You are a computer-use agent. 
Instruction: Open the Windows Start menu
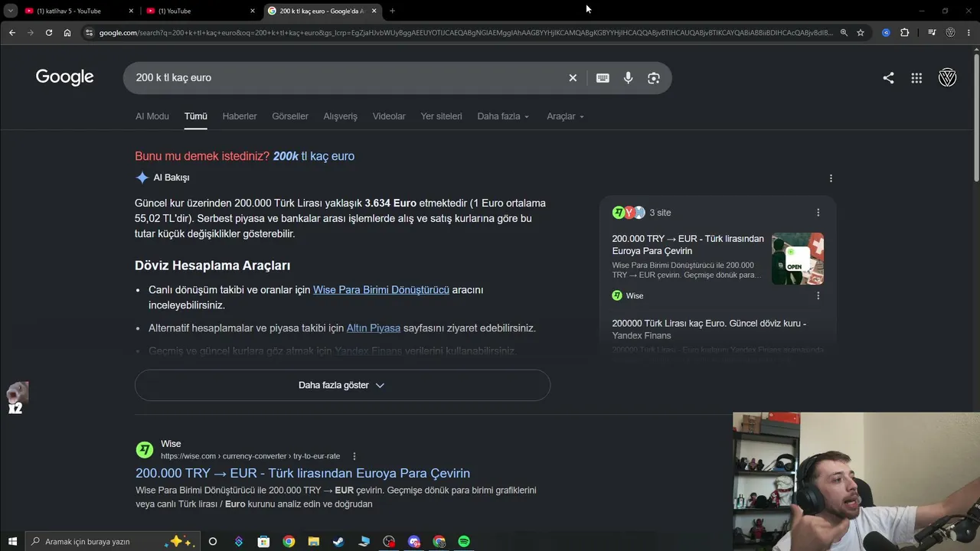pos(12,542)
